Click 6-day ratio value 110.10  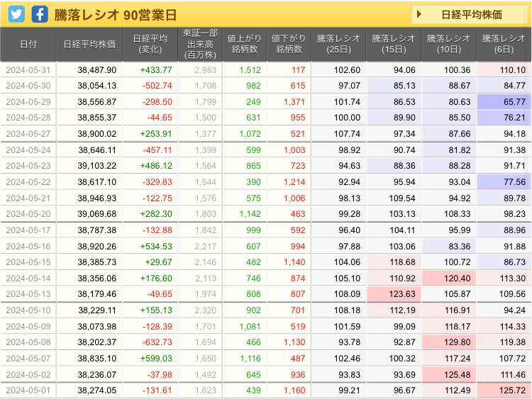(512, 70)
